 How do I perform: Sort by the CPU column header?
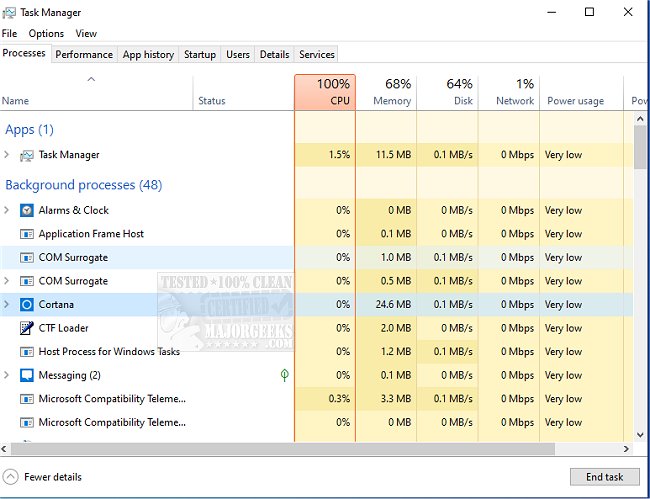[x=325, y=92]
